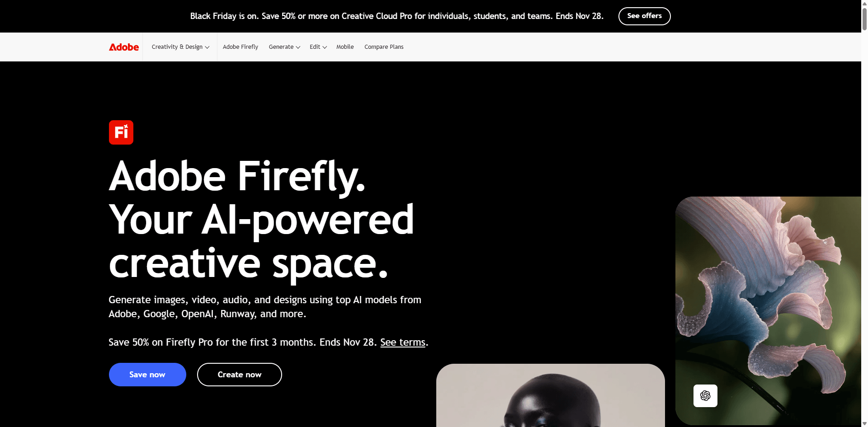Follow the See terms link

(x=403, y=343)
